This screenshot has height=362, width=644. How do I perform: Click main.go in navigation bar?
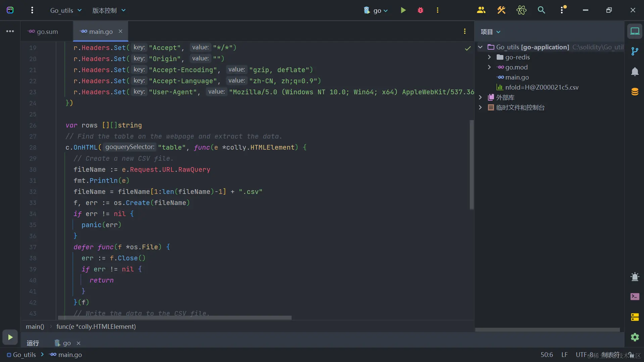pos(66,355)
